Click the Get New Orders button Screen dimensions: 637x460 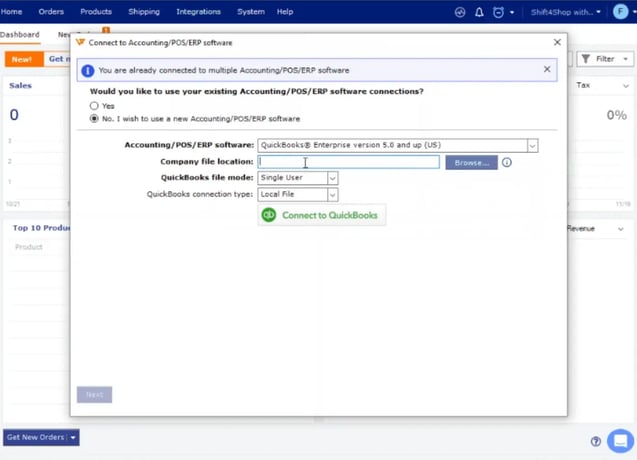click(35, 438)
